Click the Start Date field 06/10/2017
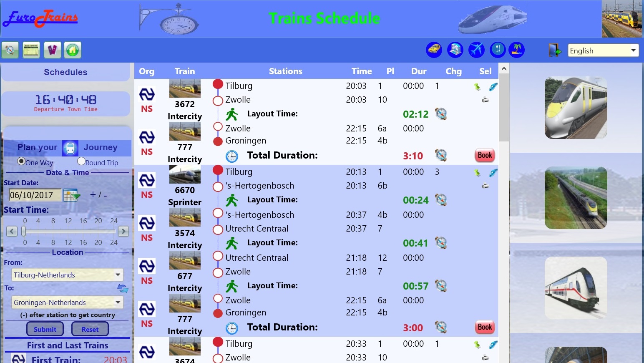This screenshot has height=363, width=644. (x=35, y=195)
